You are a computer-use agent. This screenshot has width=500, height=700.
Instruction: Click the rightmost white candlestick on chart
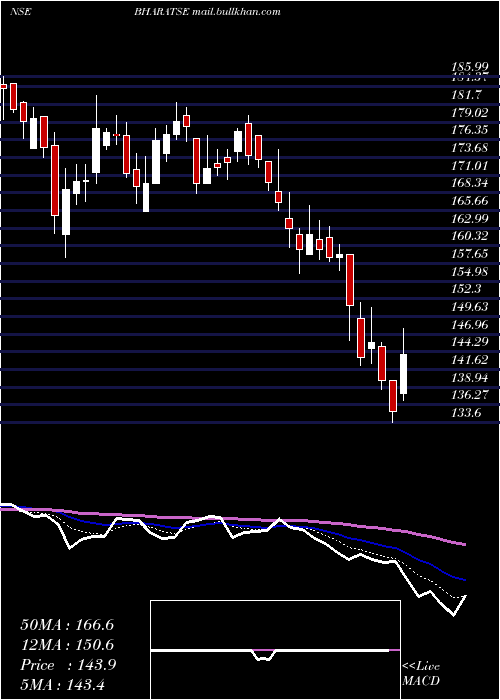404,374
